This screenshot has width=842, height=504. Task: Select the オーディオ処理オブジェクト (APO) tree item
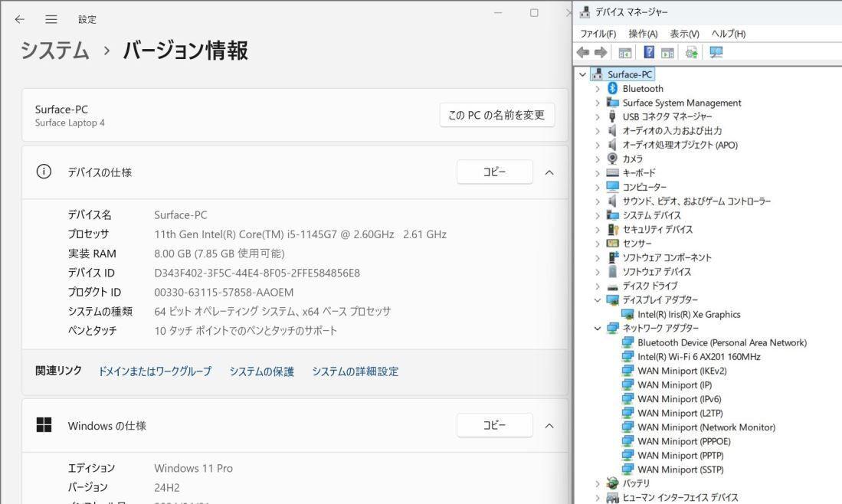coord(680,145)
